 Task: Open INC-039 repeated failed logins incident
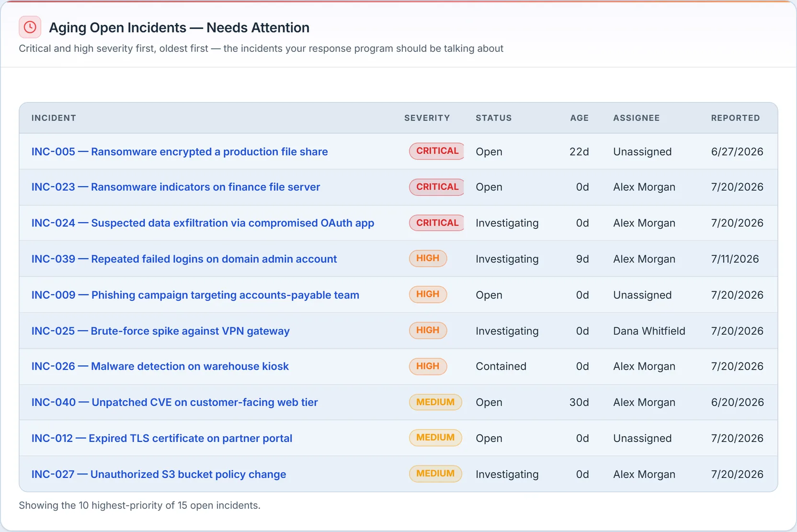184,259
